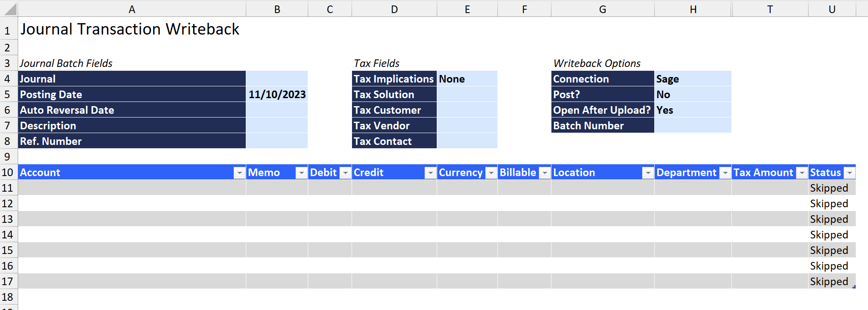This screenshot has width=868, height=310.
Task: Open the Currency column filter dropdown
Action: click(492, 173)
